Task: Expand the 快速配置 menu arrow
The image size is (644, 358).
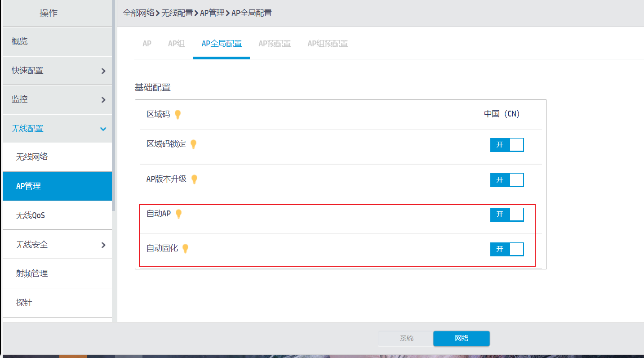Action: tap(103, 71)
